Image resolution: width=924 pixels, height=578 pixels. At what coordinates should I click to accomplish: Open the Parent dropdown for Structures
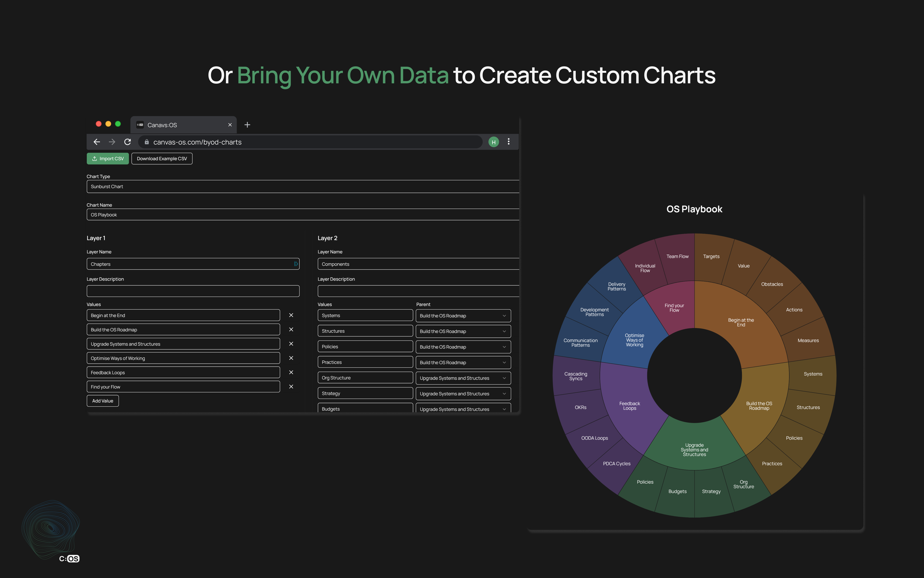click(x=463, y=331)
